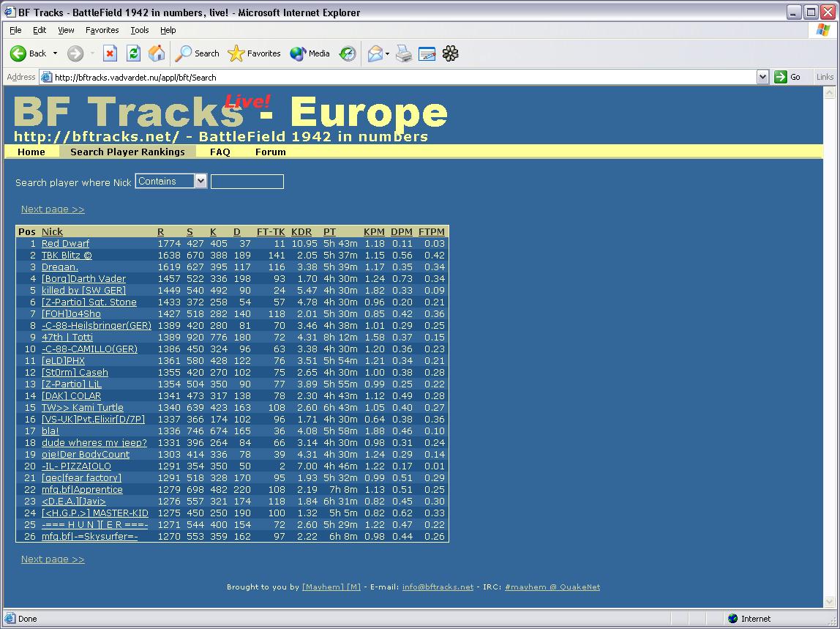Click the Internet zone globe icon

pos(733,618)
